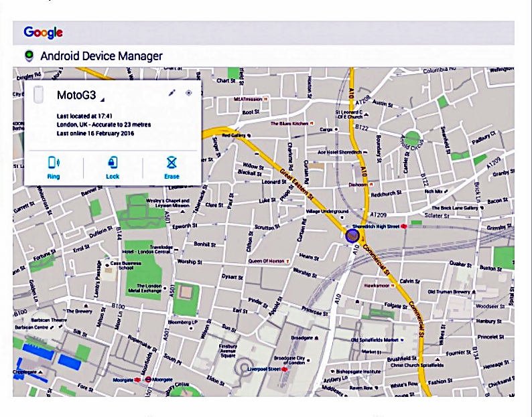The height and width of the screenshot is (417, 532).
Task: Click the Red Gallery marker icon
Action: tap(249, 136)
